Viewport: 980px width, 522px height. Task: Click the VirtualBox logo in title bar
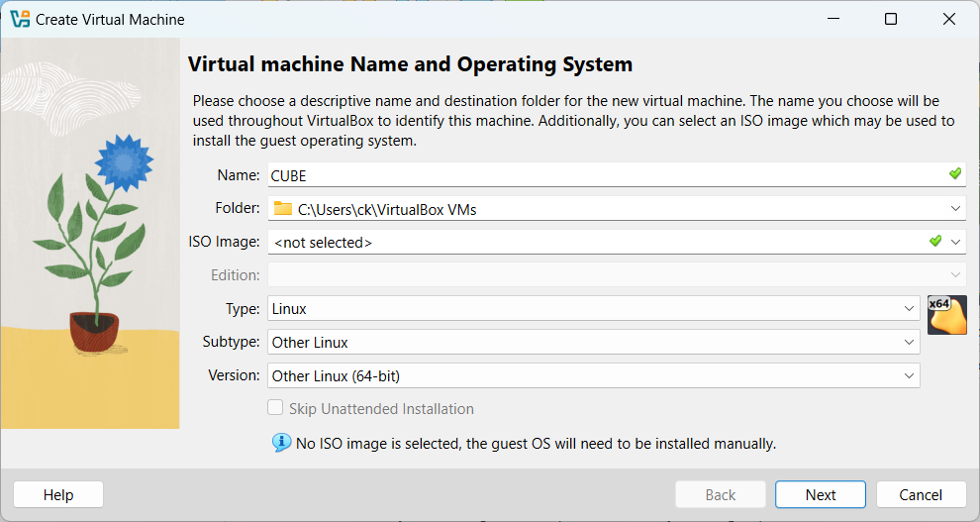coord(19,19)
